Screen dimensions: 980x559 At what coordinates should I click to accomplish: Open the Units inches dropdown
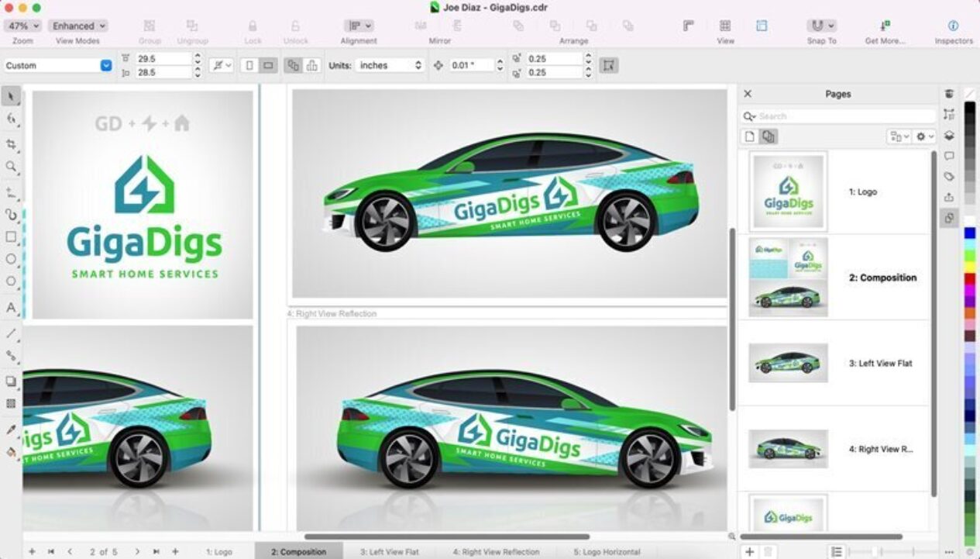[390, 66]
